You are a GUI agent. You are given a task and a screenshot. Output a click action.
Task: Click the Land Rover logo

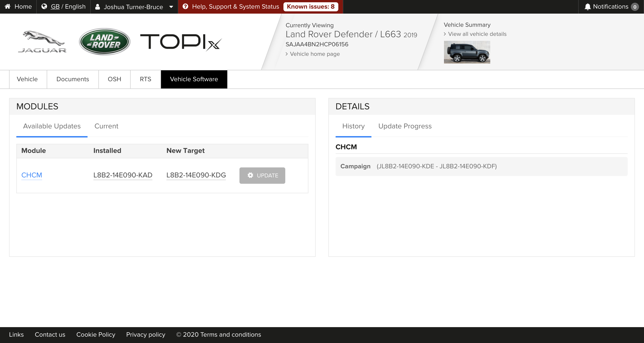click(105, 42)
